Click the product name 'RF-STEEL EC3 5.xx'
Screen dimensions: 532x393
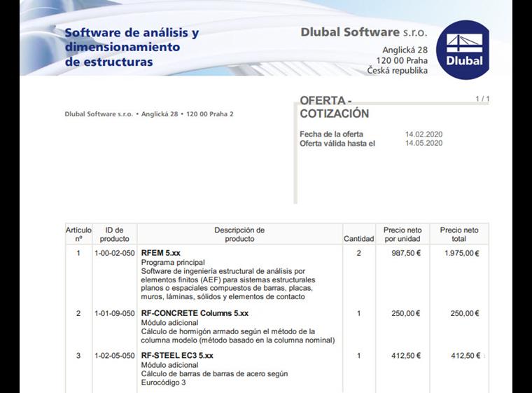click(177, 356)
